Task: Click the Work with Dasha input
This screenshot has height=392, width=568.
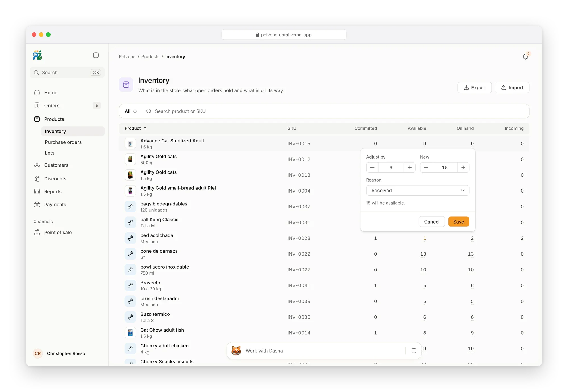Action: [324, 351]
